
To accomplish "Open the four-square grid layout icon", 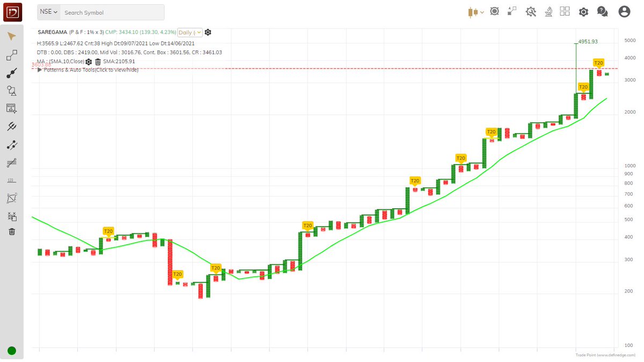I will (565, 11).
